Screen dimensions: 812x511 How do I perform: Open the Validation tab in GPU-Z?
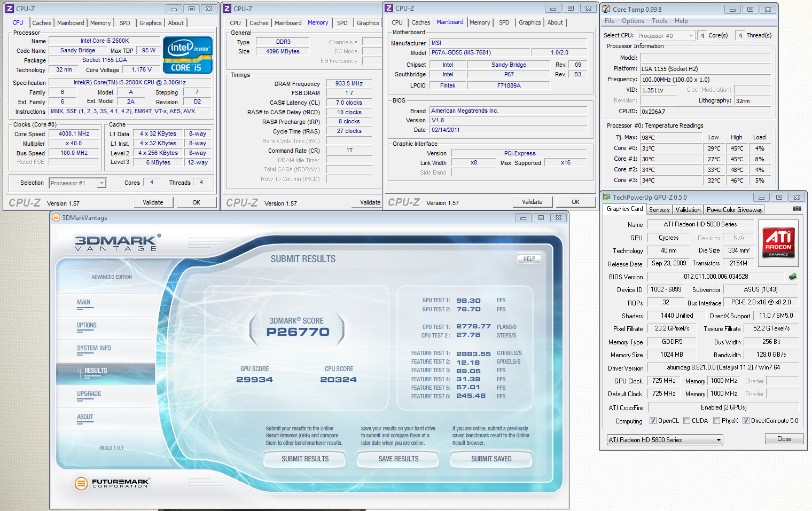[688, 210]
